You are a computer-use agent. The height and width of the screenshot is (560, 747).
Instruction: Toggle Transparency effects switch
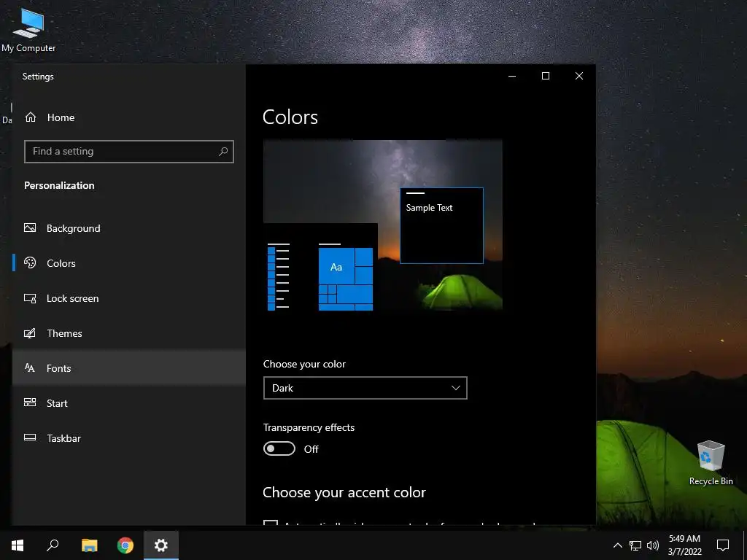[x=279, y=448]
